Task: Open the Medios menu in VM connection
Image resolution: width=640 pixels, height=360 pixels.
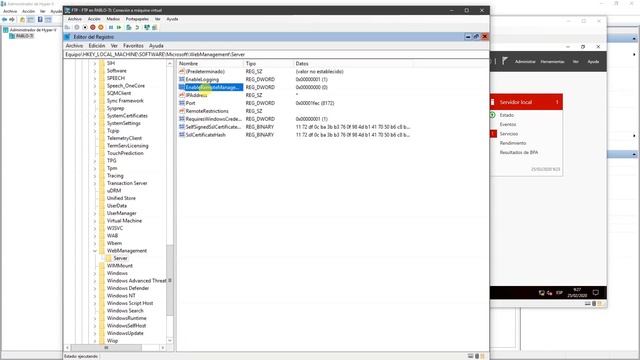Action: tap(113, 19)
